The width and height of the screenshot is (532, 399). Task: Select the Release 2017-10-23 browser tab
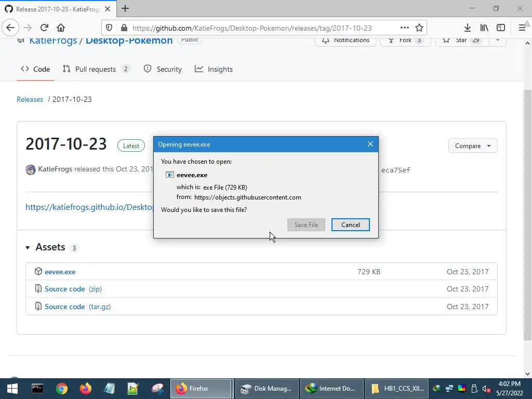58,9
